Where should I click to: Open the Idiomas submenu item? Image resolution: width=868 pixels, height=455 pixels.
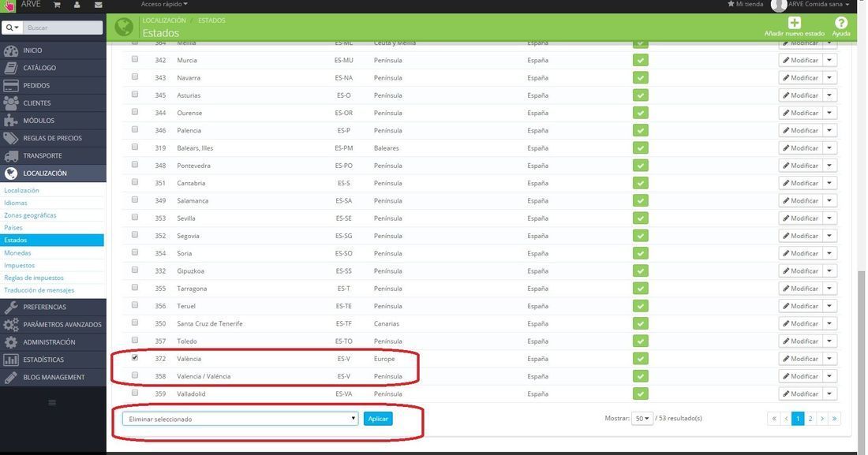(16, 203)
